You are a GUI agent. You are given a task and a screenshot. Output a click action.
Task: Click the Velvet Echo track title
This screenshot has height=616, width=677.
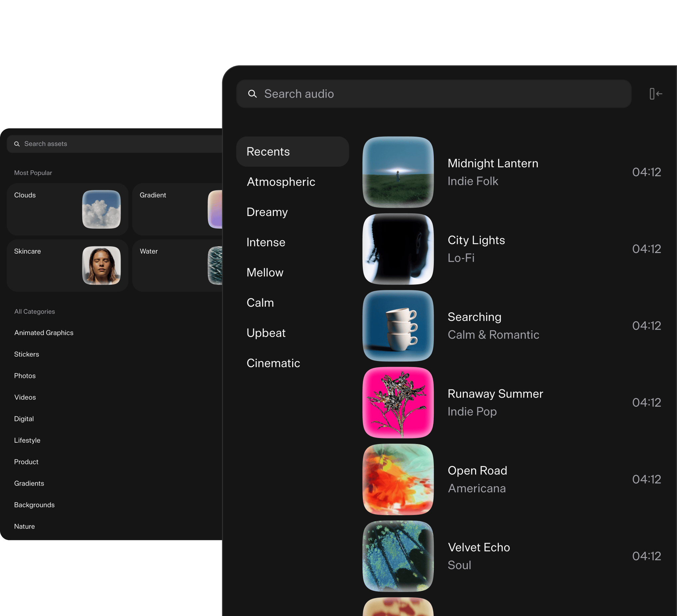479,547
